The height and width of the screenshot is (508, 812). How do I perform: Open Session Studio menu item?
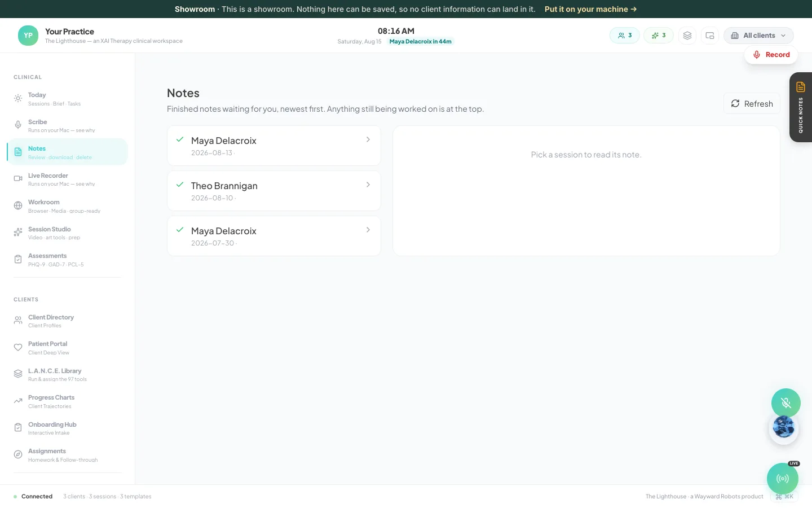pos(68,233)
